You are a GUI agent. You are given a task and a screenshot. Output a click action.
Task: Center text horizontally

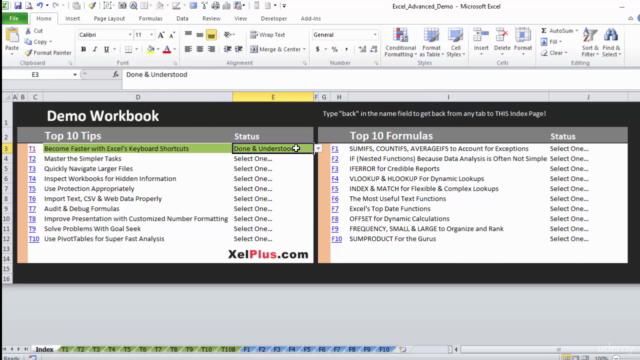pos(200,49)
